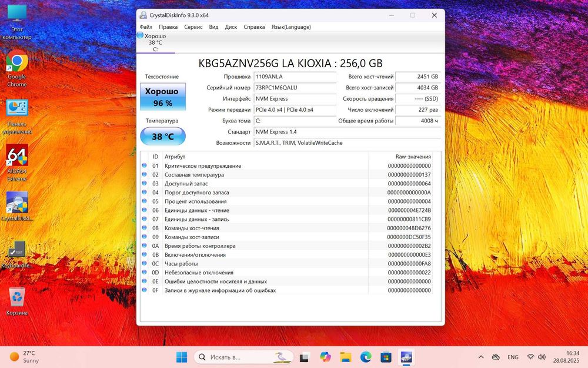Click the Прошивка field 1109ANLA

click(295, 77)
